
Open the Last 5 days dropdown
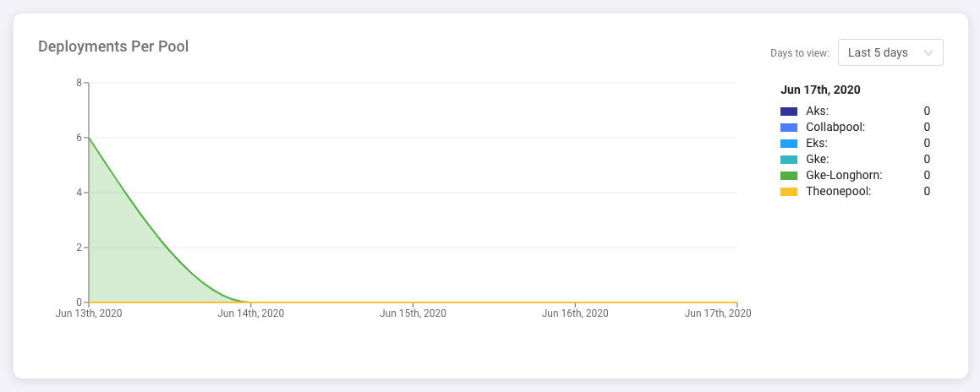pyautogui.click(x=890, y=52)
